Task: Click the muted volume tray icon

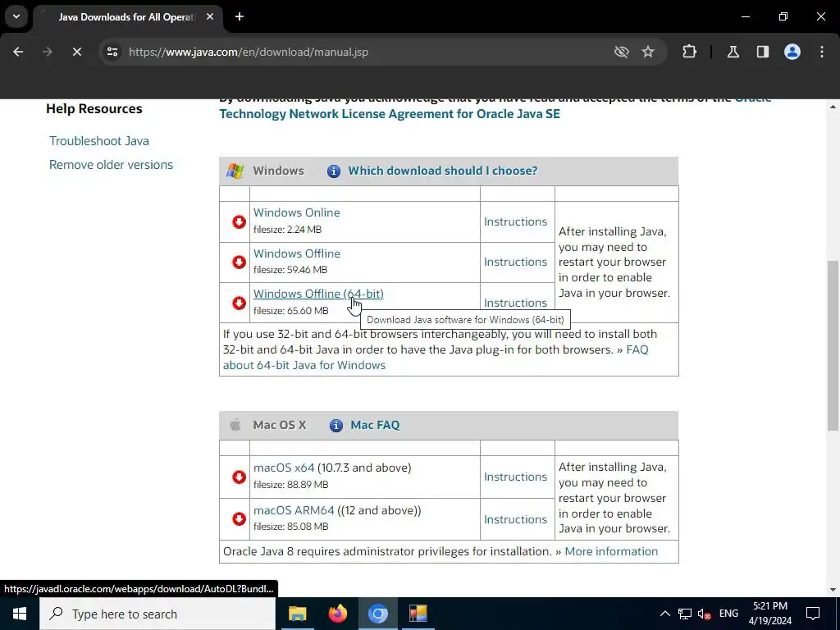Action: [x=705, y=614]
